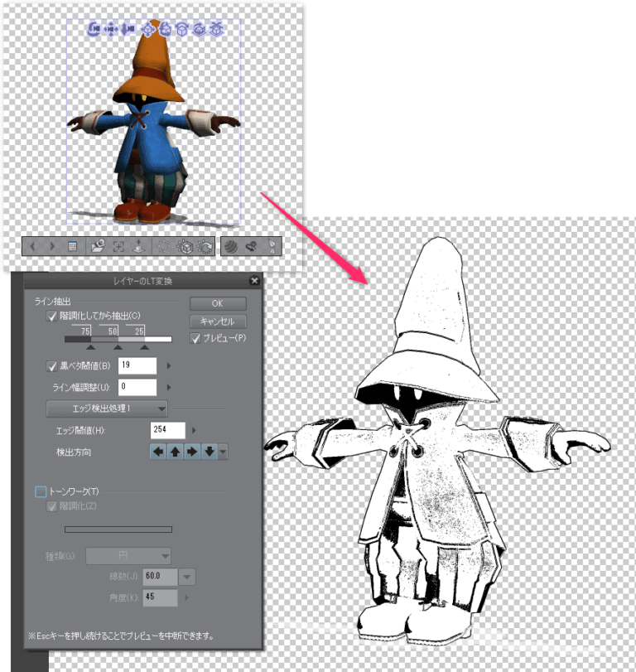Viewport: 636px width, 672px height.
Task: Click the rotating figure pose icon
Action: [x=252, y=246]
